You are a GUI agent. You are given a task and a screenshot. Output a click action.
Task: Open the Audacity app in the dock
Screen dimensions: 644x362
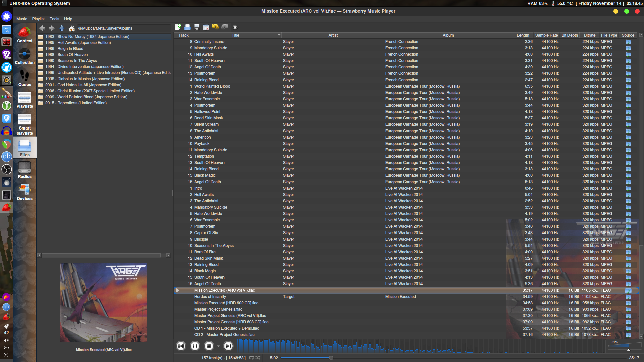point(7,131)
